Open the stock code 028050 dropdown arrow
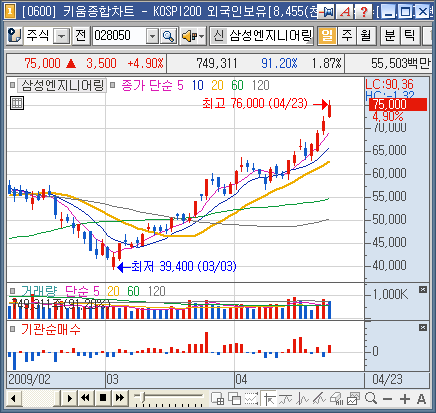Viewport: 436px width, 413px height. click(x=152, y=36)
